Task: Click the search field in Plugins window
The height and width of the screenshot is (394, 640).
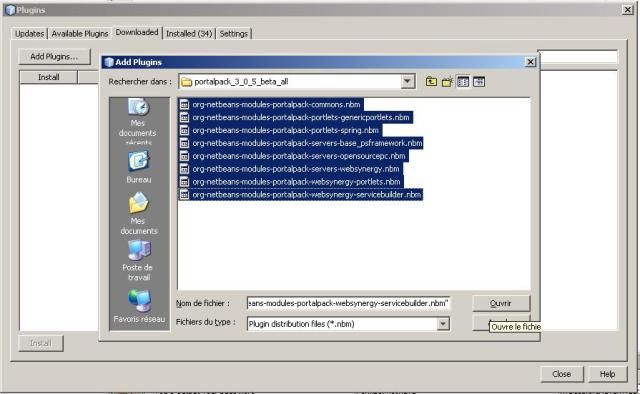Action: pos(579,57)
